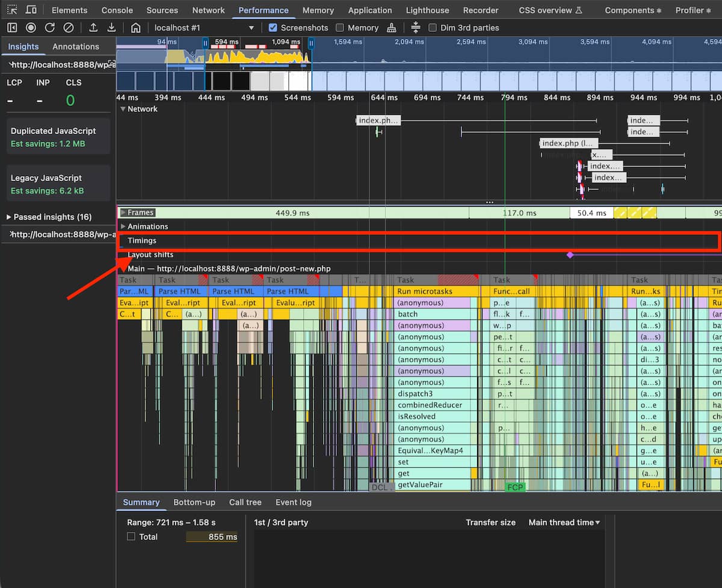Disable the Screenshots checkbox
This screenshot has height=588, width=722.
pyautogui.click(x=273, y=27)
